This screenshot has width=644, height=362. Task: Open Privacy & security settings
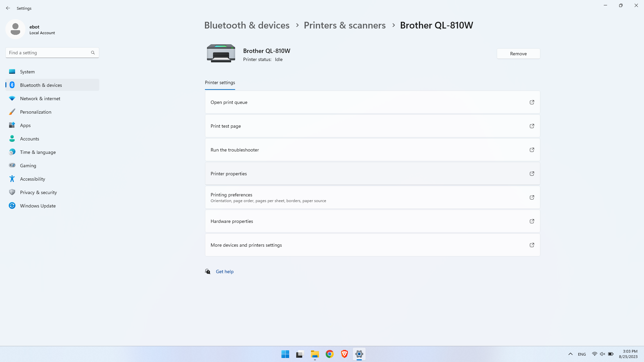52,192
